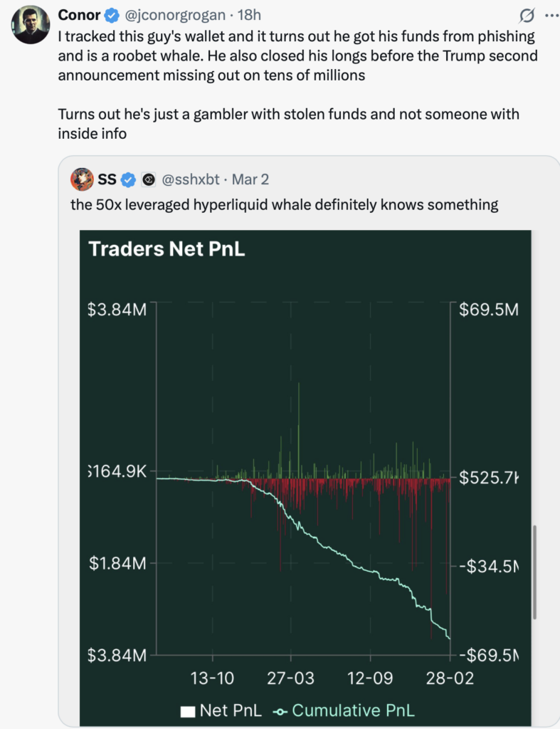Open SS's avatar in the quoted tweet
Image resolution: width=560 pixels, height=729 pixels.
(82, 180)
